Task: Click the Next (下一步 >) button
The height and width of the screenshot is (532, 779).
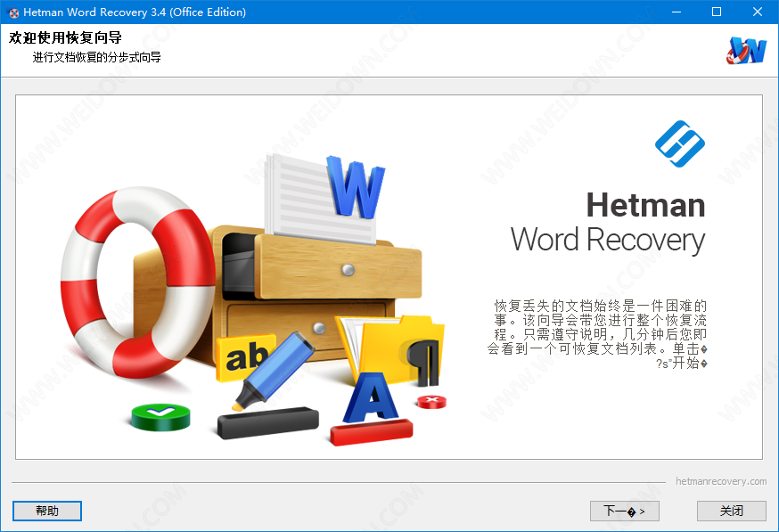Action: coord(625,511)
